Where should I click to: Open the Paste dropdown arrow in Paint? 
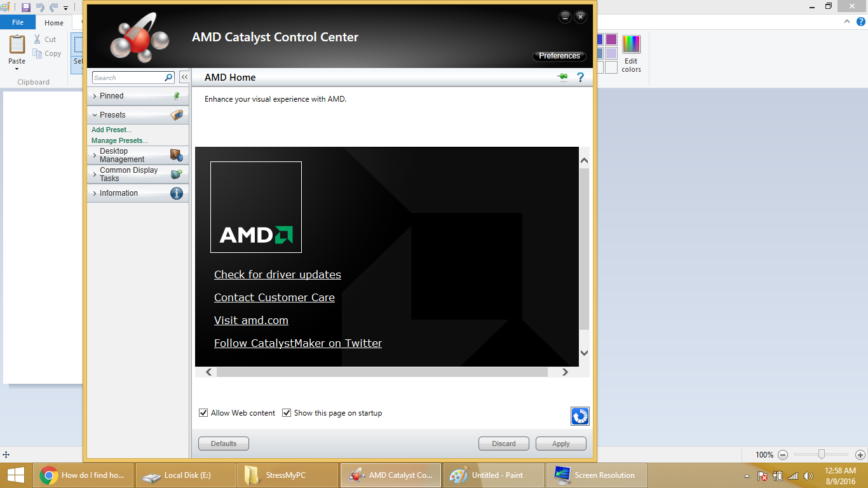point(17,69)
